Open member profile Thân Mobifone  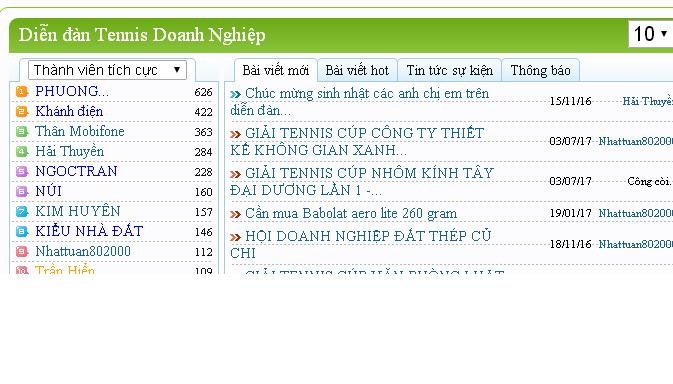(80, 131)
